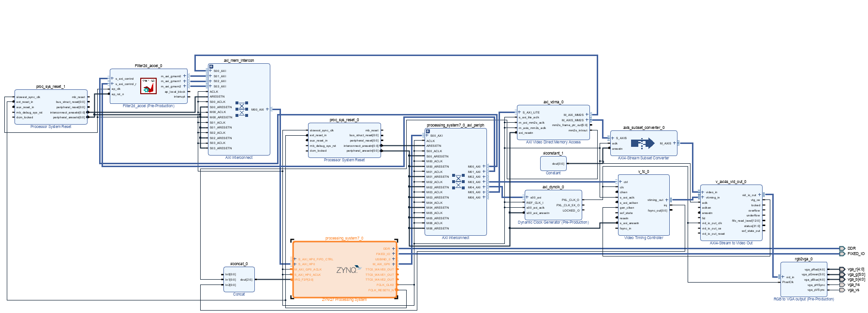Image resolution: width=868 pixels, height=313 pixels.
Task: Expand the S_AXI_HP0 interface on ZYNQ block
Action: pos(295,264)
